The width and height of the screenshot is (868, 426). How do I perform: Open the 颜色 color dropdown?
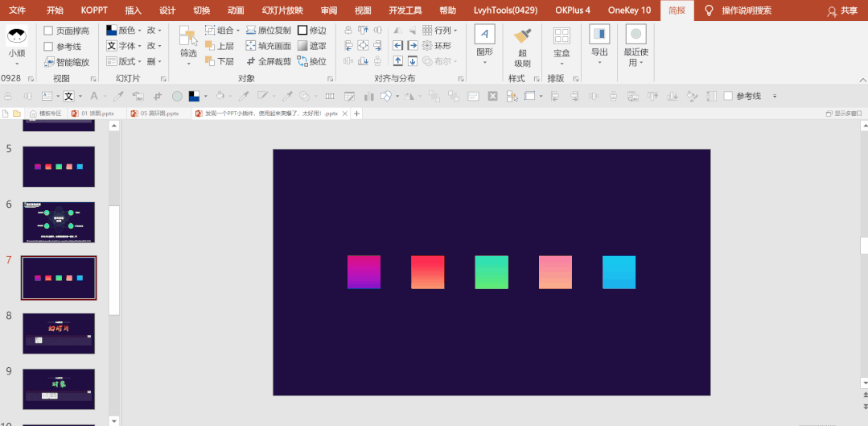pyautogui.click(x=123, y=31)
